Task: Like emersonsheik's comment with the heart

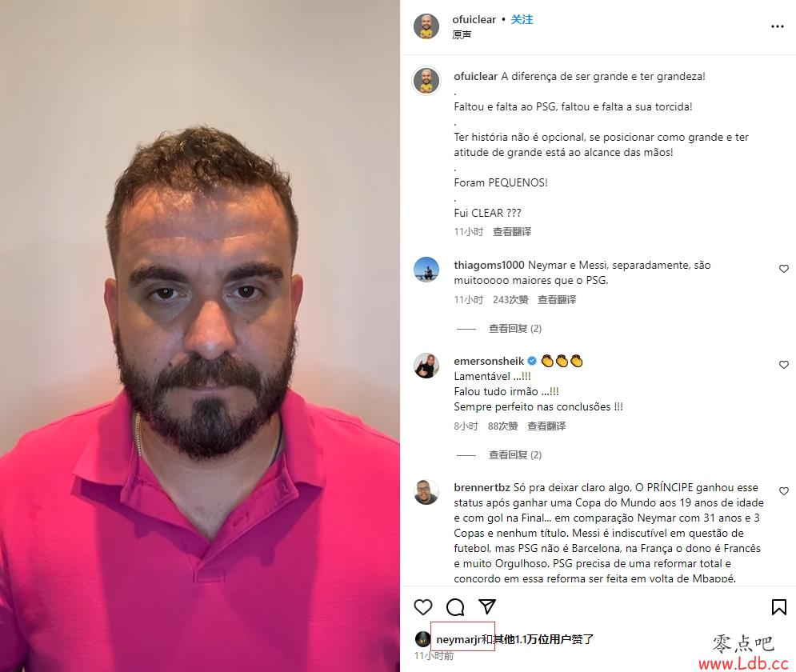Action: click(x=784, y=365)
